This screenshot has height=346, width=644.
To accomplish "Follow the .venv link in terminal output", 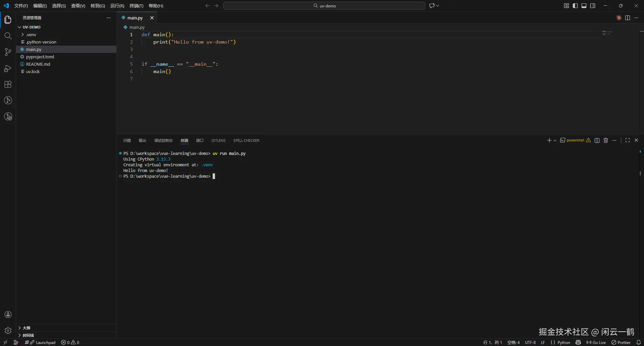I will [x=207, y=165].
